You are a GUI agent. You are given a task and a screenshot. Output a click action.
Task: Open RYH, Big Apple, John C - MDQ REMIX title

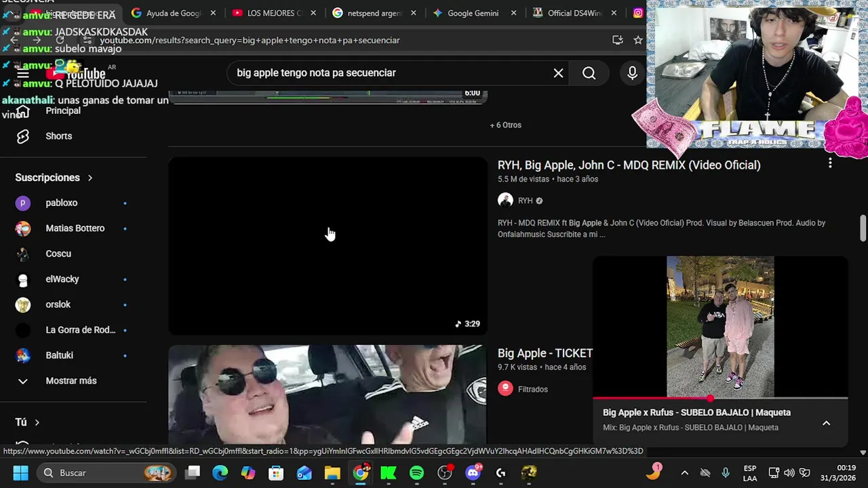coord(629,165)
